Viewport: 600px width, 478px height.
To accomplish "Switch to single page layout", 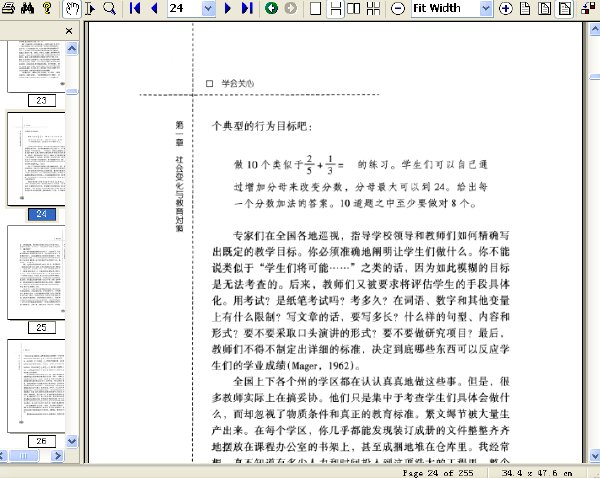I will (315, 8).
